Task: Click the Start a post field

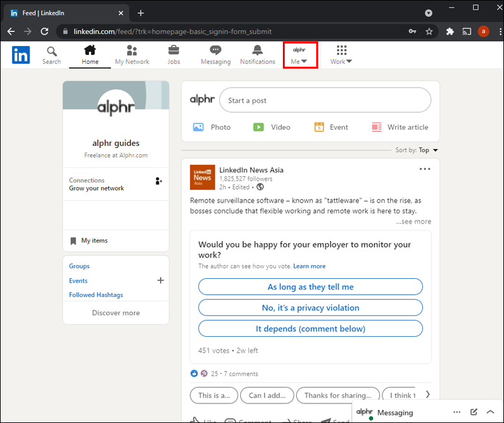Action: click(x=324, y=100)
